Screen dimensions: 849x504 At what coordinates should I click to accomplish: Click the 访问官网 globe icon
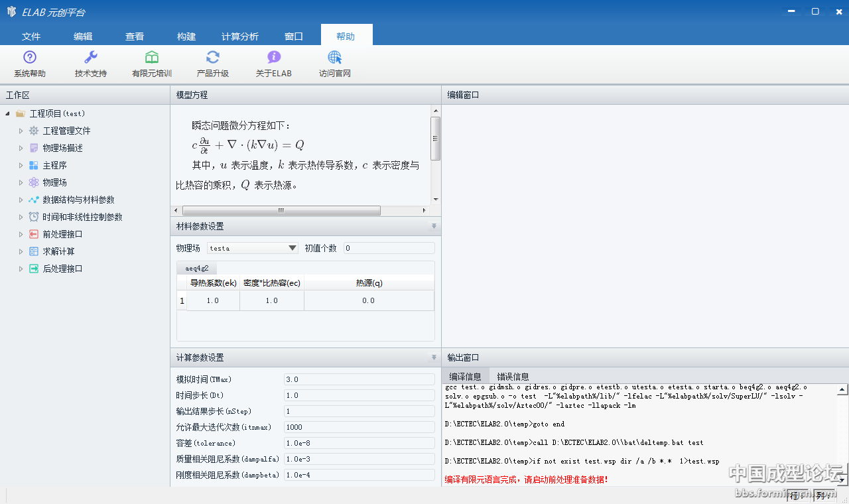coord(335,58)
